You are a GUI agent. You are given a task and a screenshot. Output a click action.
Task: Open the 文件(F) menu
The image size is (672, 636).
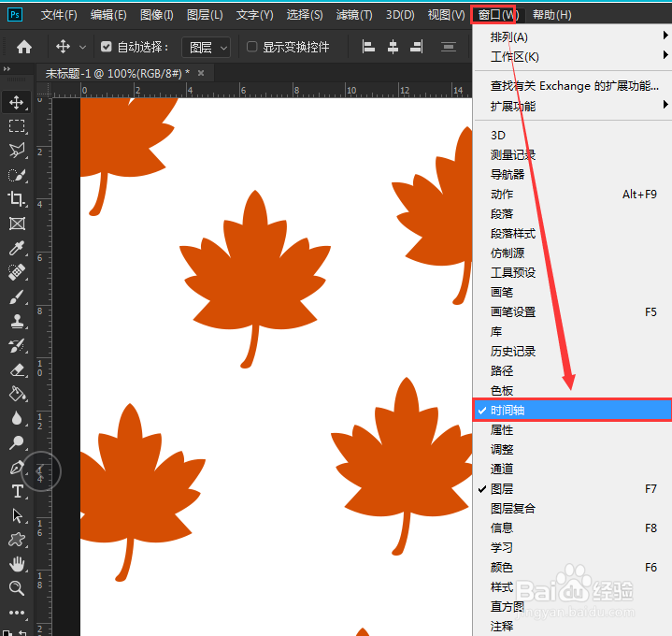pyautogui.click(x=59, y=15)
